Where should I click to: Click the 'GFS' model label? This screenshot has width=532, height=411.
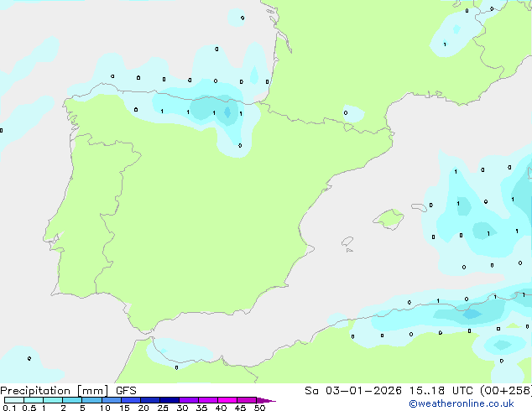pos(126,391)
